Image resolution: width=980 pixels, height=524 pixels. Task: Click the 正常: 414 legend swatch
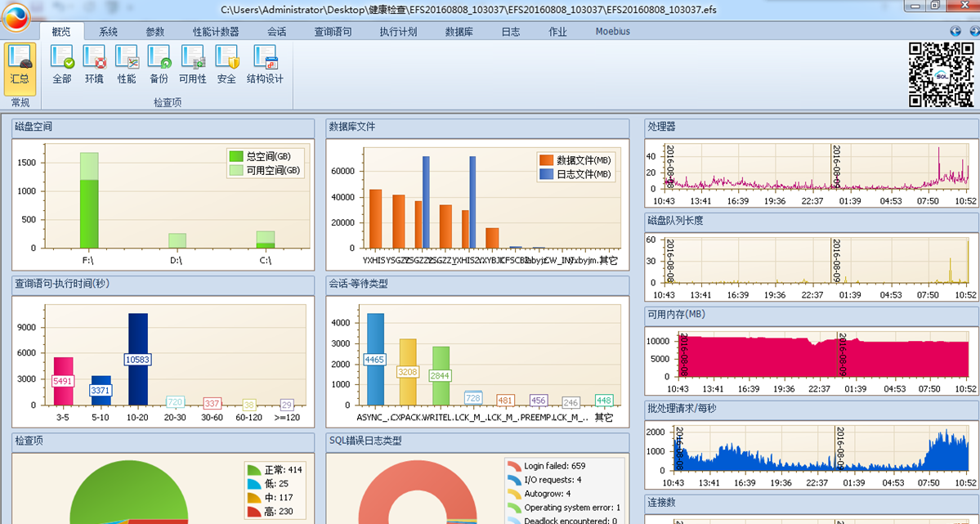click(254, 469)
